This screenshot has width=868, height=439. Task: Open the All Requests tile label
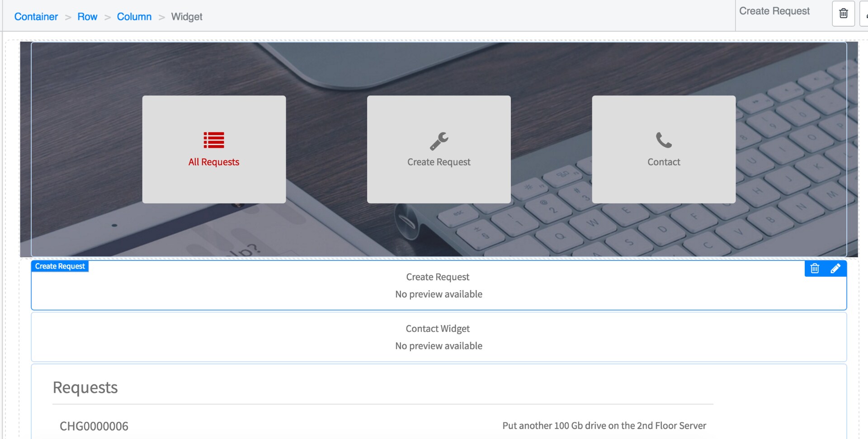(214, 162)
